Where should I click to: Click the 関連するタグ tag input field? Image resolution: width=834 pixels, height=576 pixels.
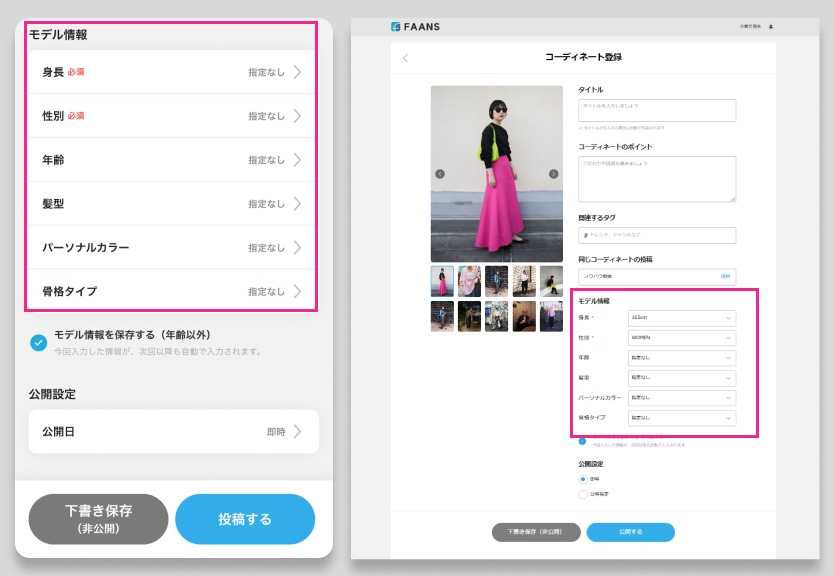click(657, 235)
